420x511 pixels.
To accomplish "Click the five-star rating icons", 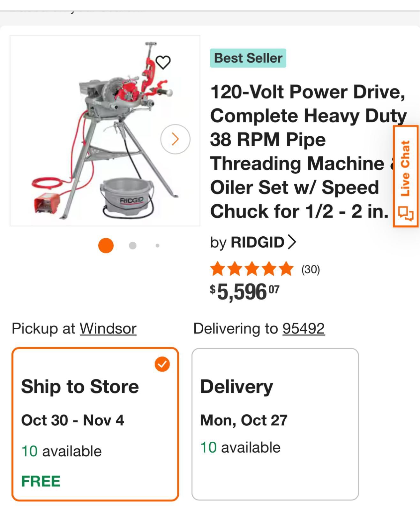I will [x=251, y=269].
